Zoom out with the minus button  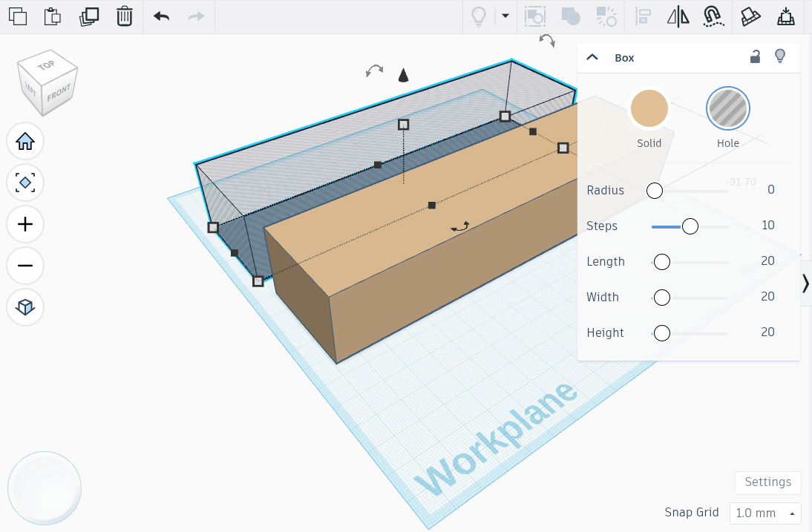point(24,266)
